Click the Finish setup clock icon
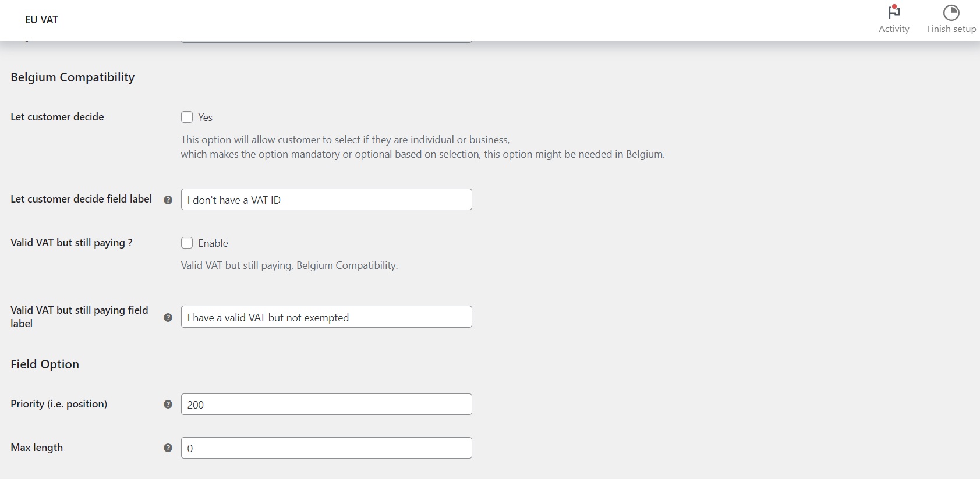This screenshot has width=980, height=479. [951, 12]
